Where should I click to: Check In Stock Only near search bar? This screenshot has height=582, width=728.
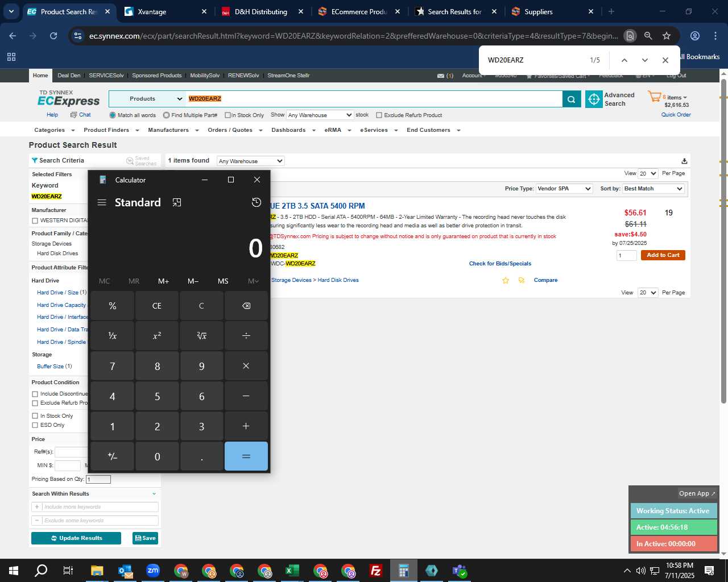click(227, 115)
